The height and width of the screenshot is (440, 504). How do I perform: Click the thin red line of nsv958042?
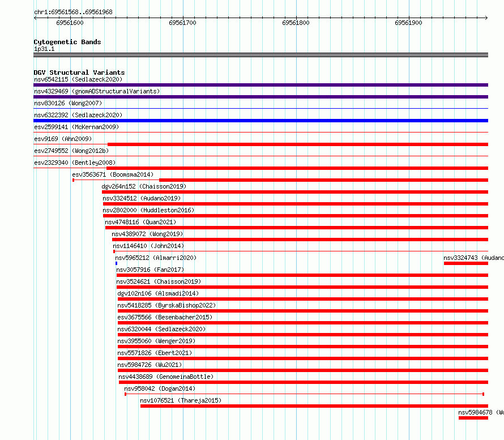click(305, 394)
